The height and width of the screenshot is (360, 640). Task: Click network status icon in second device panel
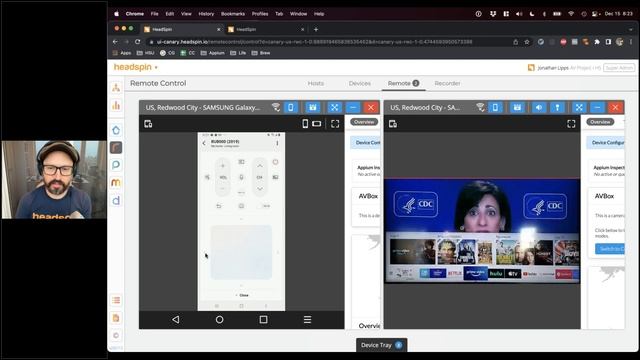coord(480,107)
